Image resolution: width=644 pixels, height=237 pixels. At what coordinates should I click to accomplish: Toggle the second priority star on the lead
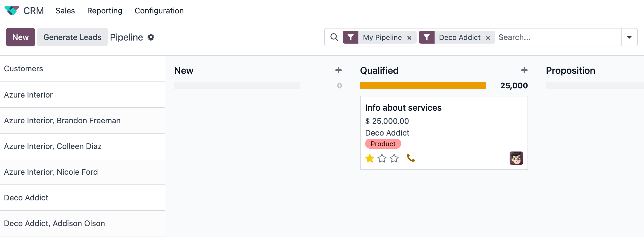coord(382,158)
